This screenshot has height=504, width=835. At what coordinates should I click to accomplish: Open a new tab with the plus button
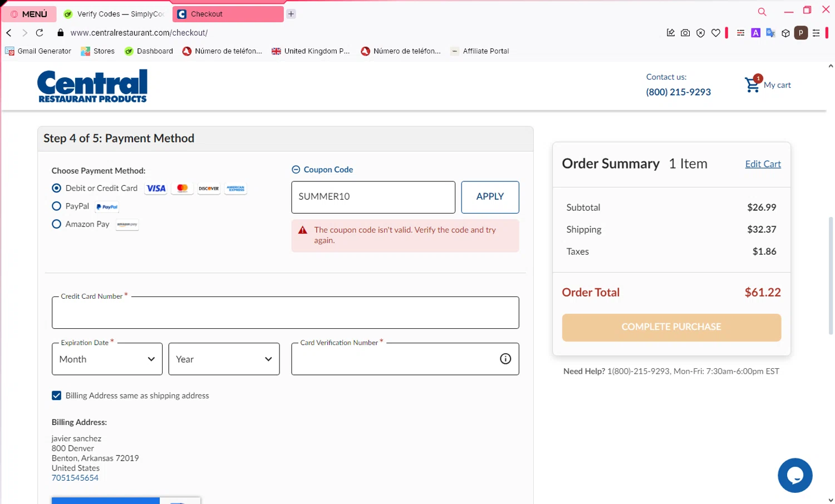pyautogui.click(x=291, y=14)
